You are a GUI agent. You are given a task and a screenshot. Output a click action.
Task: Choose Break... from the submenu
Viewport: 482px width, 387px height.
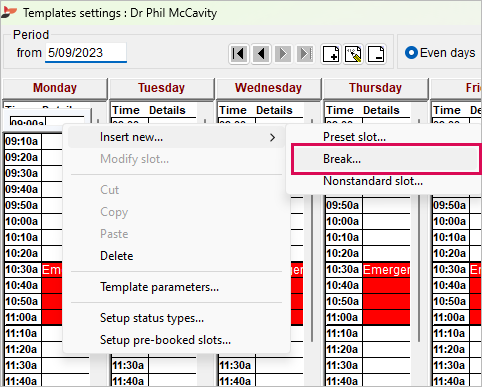click(x=386, y=159)
